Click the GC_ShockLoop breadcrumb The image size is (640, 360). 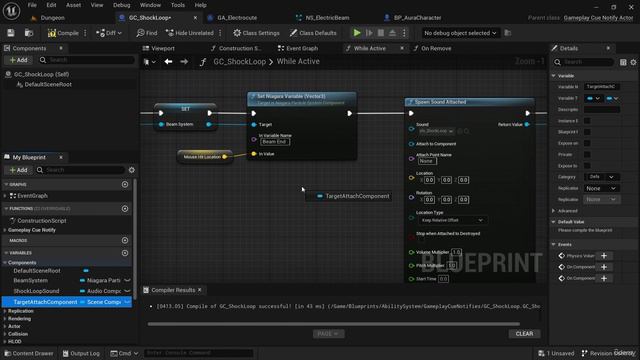coord(239,62)
